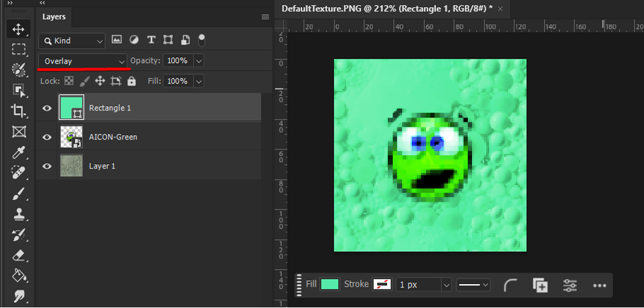The image size is (644, 308).
Task: Select the Eyedropper tool
Action: (x=18, y=152)
